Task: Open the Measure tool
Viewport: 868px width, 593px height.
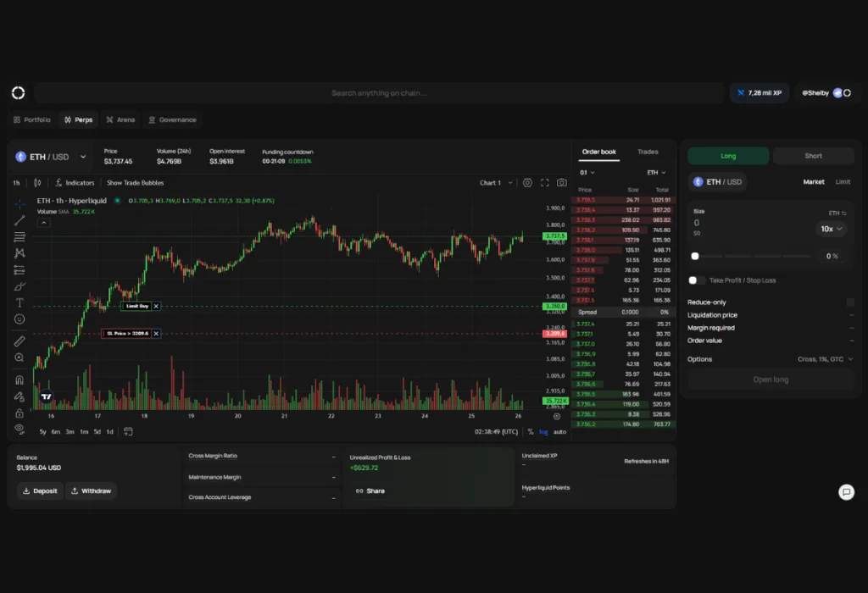Action: (x=20, y=341)
